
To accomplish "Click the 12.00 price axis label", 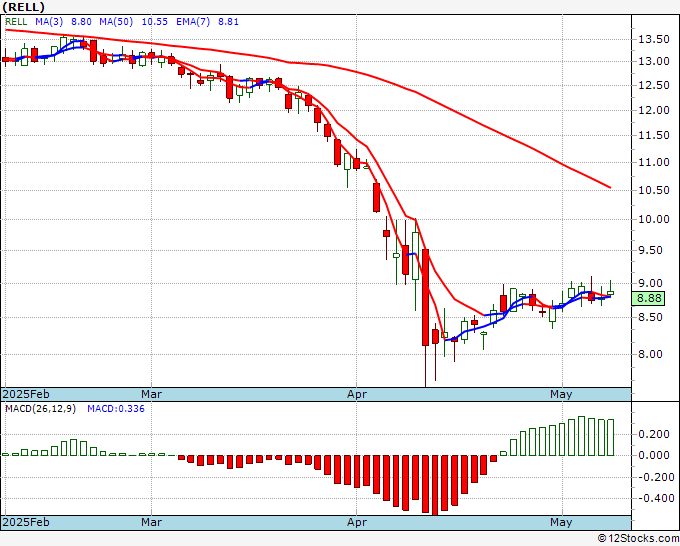I will coord(654,110).
